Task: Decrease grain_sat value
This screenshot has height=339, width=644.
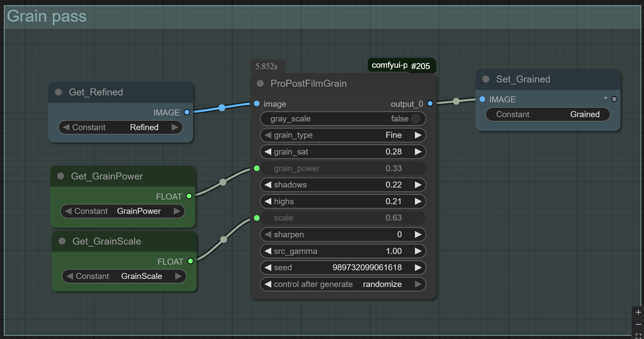Action: pyautogui.click(x=268, y=151)
